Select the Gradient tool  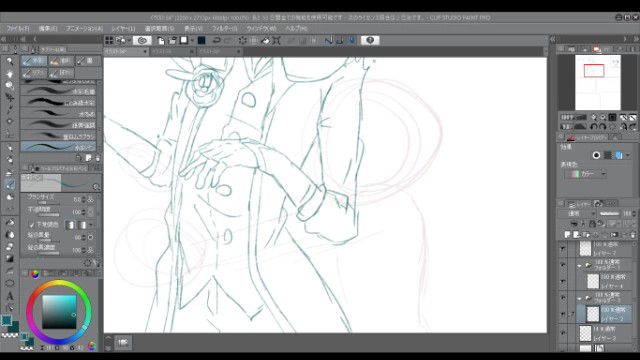point(9,259)
